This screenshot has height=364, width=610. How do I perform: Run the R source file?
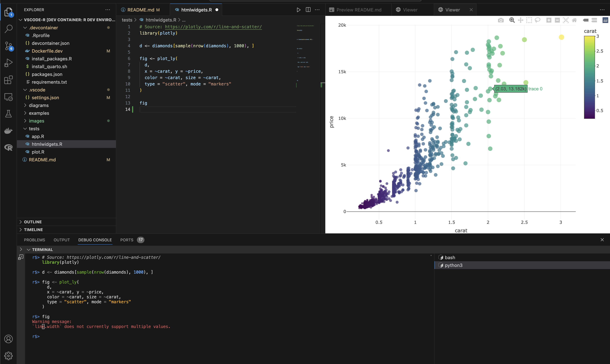pyautogui.click(x=298, y=10)
